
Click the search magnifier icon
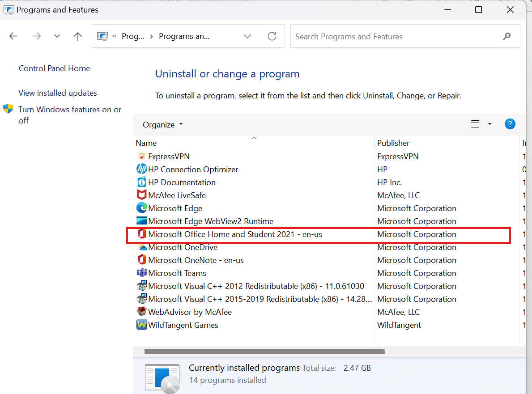coord(507,36)
